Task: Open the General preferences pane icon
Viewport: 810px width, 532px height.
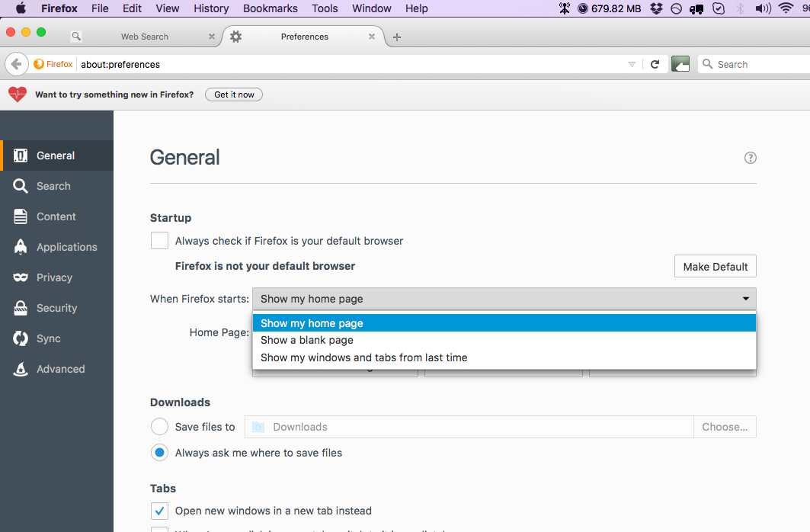Action: 21,155
